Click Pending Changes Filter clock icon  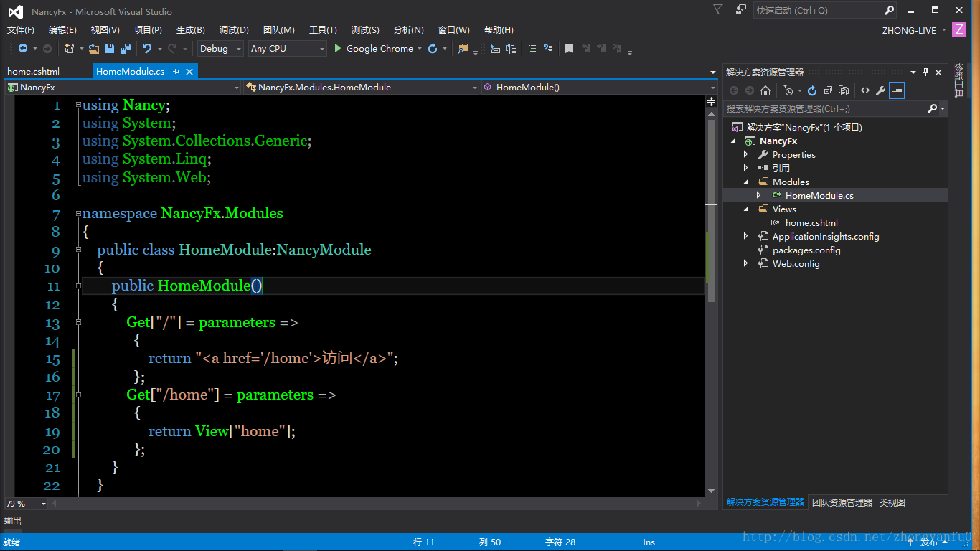pyautogui.click(x=788, y=90)
